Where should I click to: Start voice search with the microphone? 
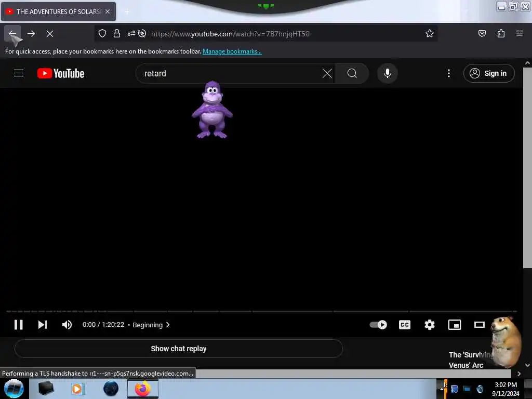click(x=388, y=73)
